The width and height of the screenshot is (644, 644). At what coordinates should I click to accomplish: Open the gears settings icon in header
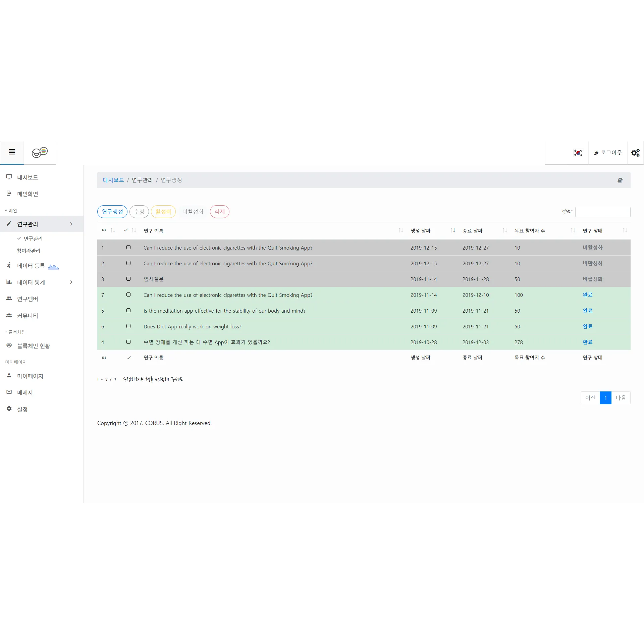tap(635, 153)
